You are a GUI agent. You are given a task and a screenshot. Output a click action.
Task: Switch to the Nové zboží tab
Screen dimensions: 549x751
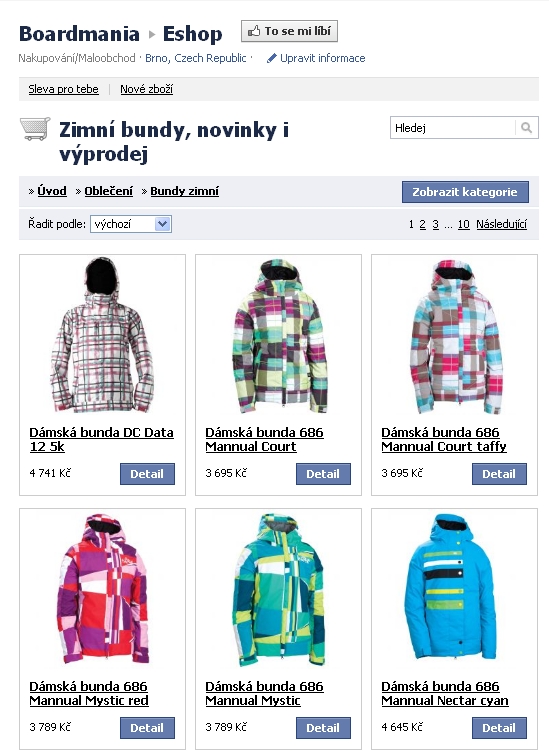point(147,89)
